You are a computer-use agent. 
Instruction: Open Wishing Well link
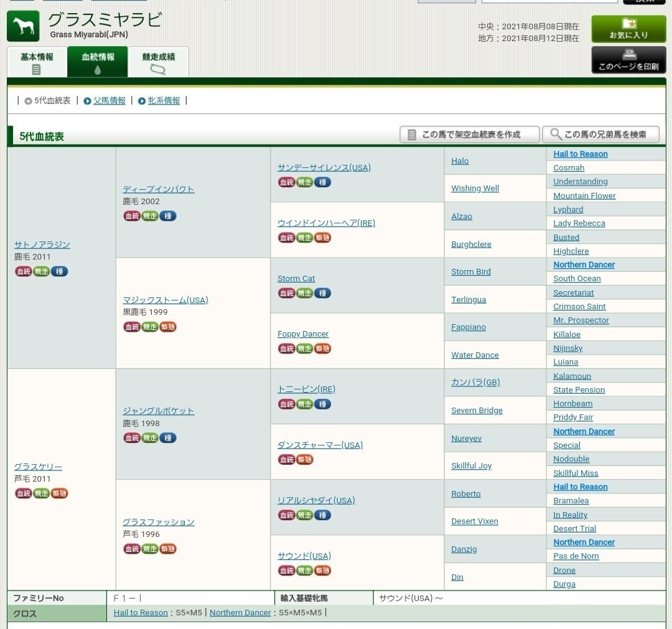point(475,189)
